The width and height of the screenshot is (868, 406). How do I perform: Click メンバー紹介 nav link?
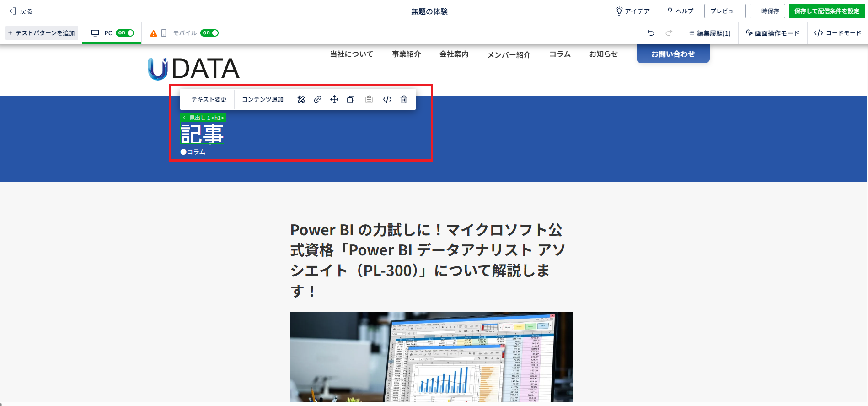[x=509, y=54]
